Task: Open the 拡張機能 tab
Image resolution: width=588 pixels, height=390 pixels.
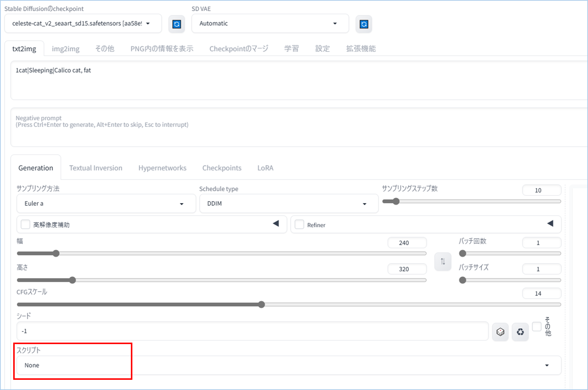Action: click(x=360, y=49)
